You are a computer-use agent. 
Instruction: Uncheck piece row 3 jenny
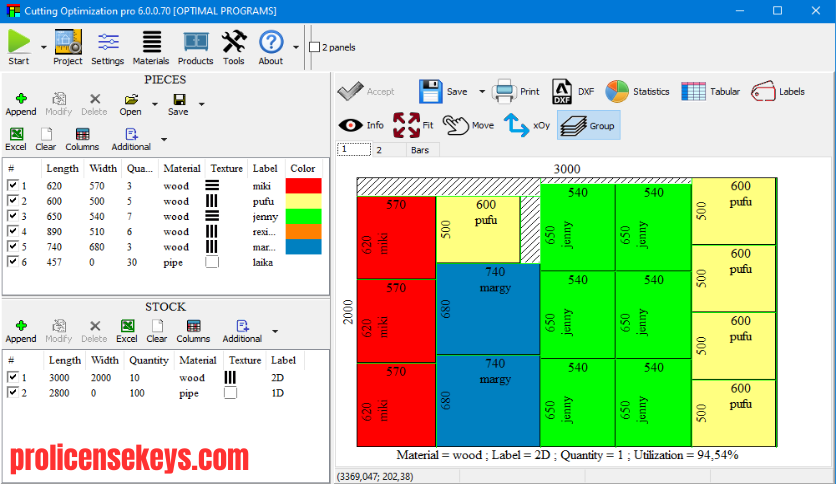pos(12,215)
